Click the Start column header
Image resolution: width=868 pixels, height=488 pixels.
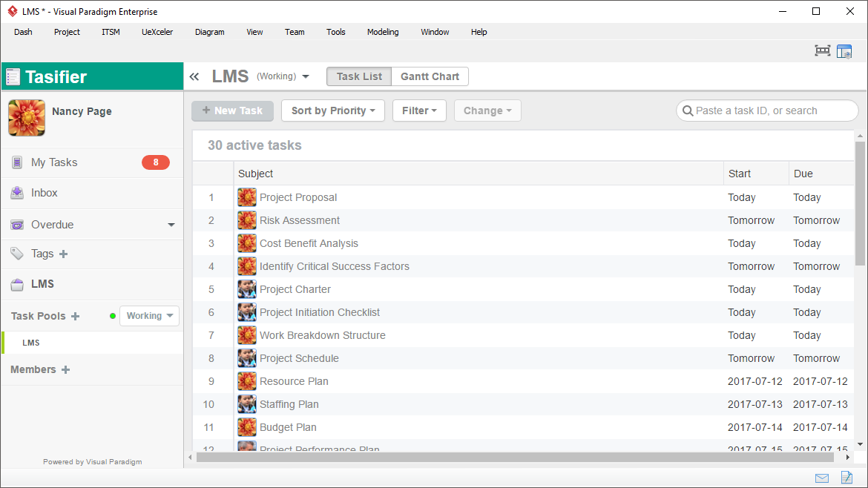(756, 174)
